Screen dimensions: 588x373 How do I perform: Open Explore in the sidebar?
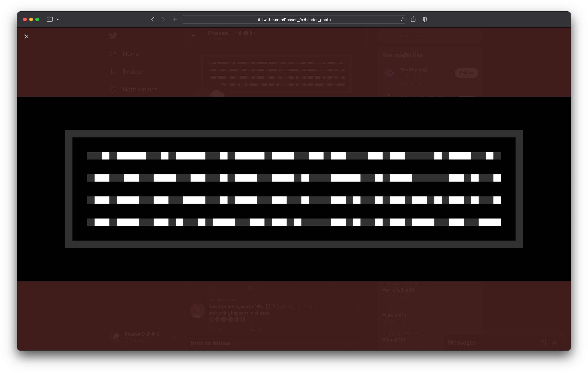click(x=133, y=72)
